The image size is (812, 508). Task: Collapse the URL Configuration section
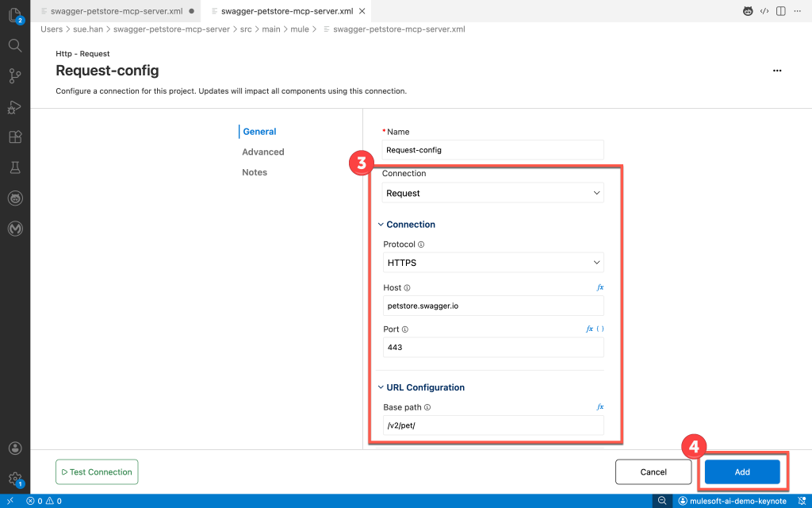click(381, 387)
